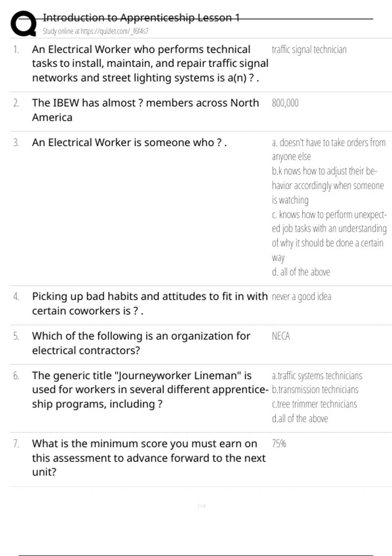Select the 75% minimum score answer
This screenshot has width=392, height=556.
pos(279,444)
